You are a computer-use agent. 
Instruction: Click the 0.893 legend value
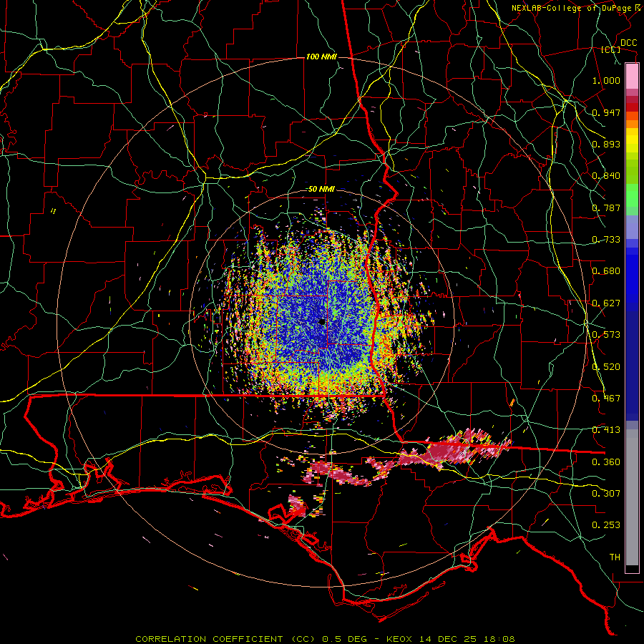click(x=606, y=144)
